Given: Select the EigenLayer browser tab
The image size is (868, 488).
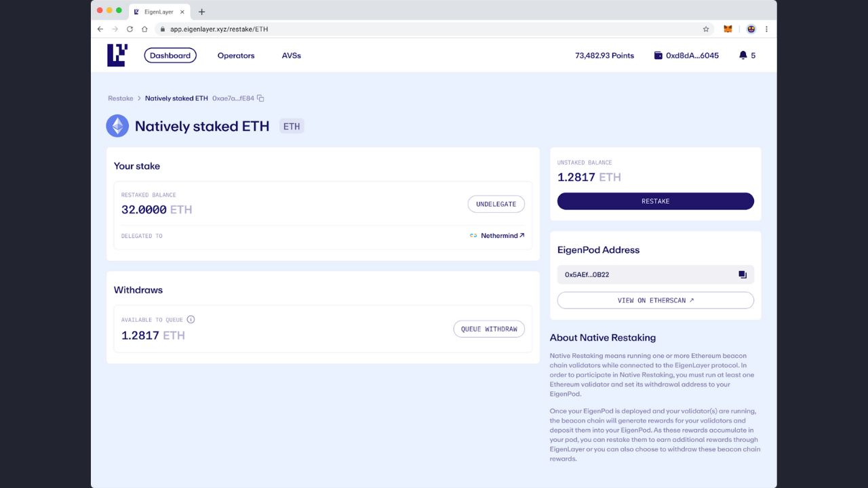Looking at the screenshot, I should (159, 12).
